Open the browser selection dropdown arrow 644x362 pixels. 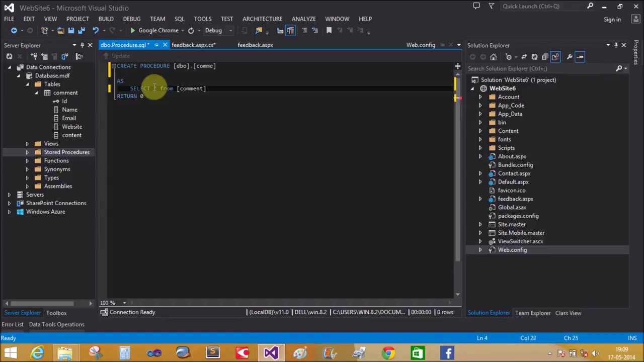(182, 31)
